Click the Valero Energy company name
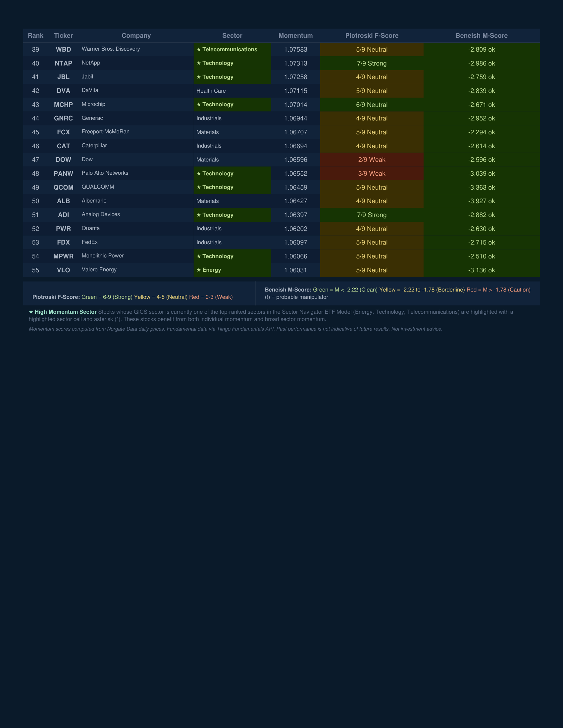Viewport: 563px width, 728px height. coord(99,270)
